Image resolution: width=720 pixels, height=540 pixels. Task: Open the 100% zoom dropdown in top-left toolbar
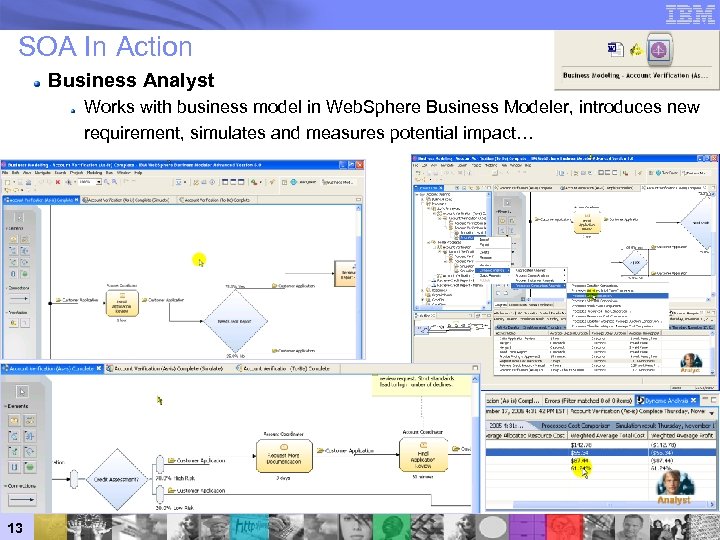98,182
